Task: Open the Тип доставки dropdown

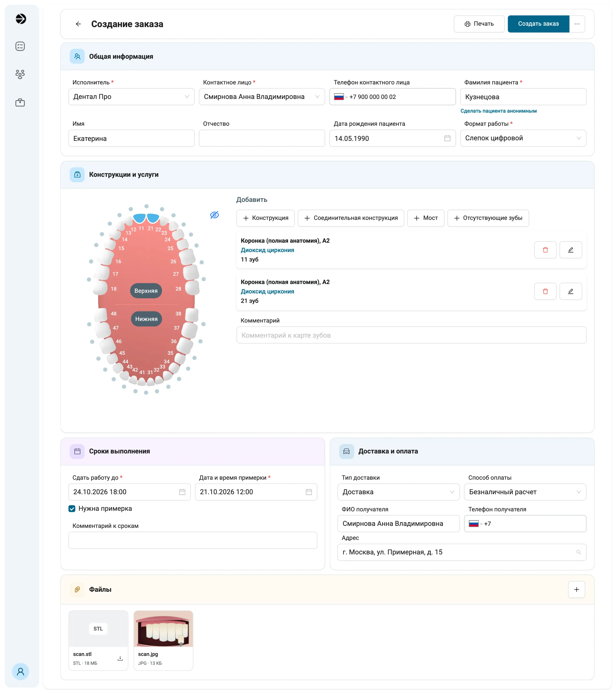Action: (x=398, y=492)
